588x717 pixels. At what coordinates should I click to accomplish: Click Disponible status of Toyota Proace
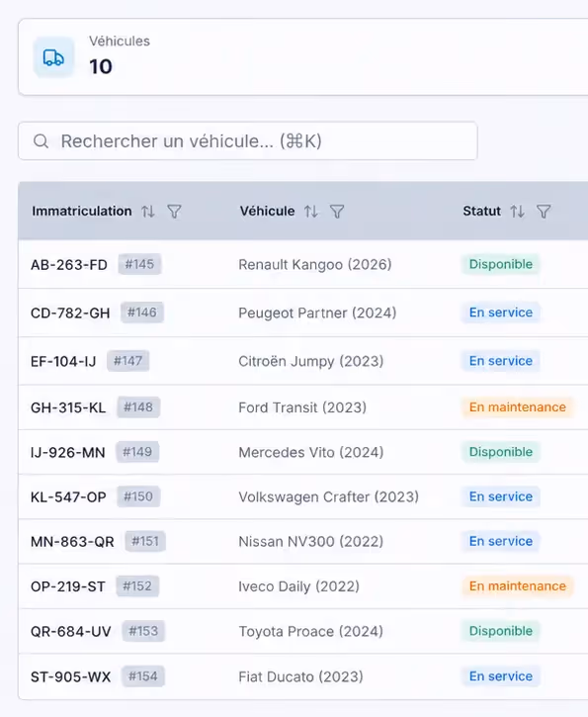(x=501, y=632)
